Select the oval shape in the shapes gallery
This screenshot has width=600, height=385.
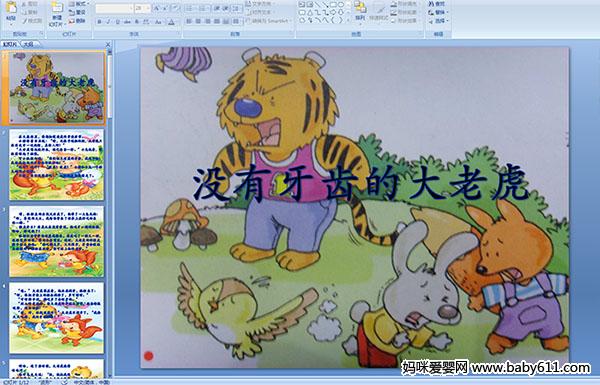point(342,5)
